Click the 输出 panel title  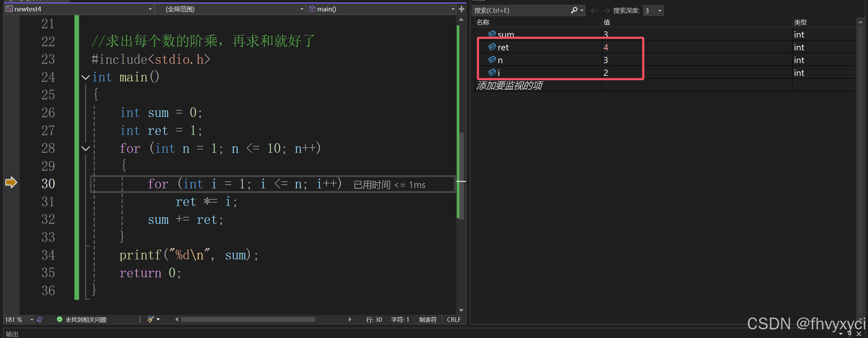[x=12, y=334]
